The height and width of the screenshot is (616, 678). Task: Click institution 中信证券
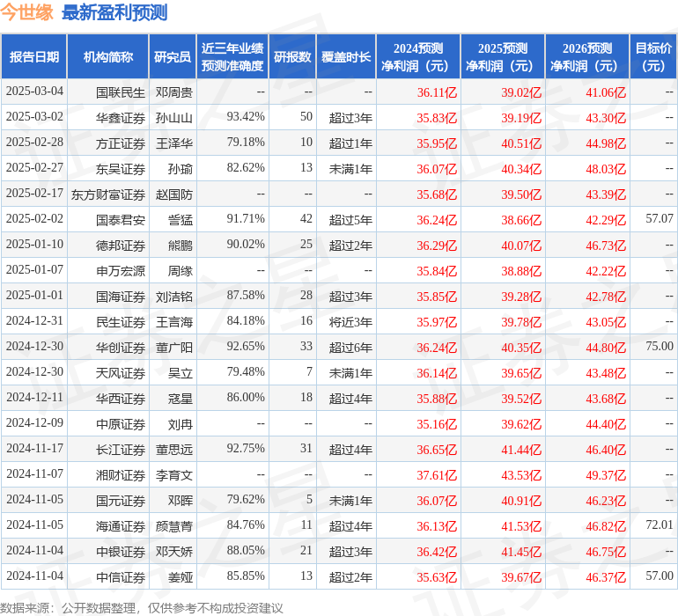(x=121, y=577)
